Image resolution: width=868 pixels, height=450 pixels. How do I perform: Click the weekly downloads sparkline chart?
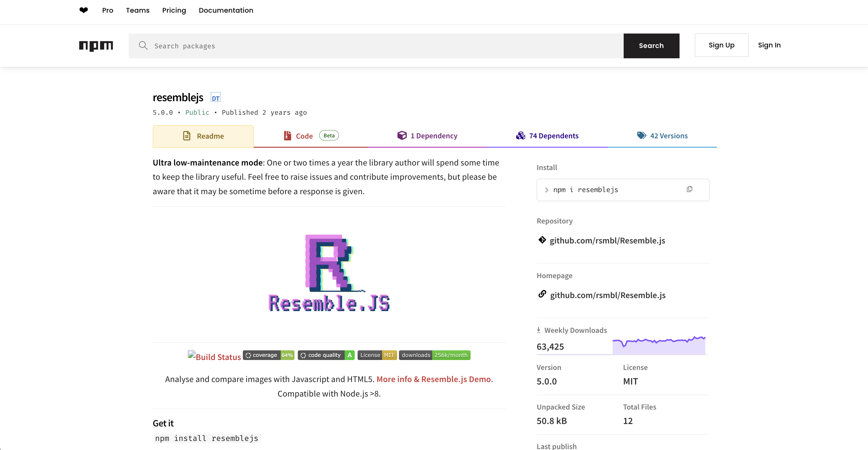pos(658,346)
